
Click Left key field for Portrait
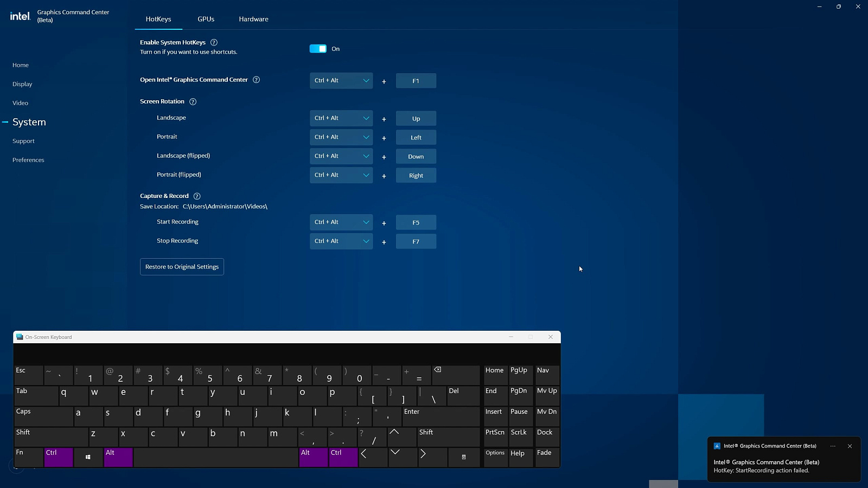(416, 138)
